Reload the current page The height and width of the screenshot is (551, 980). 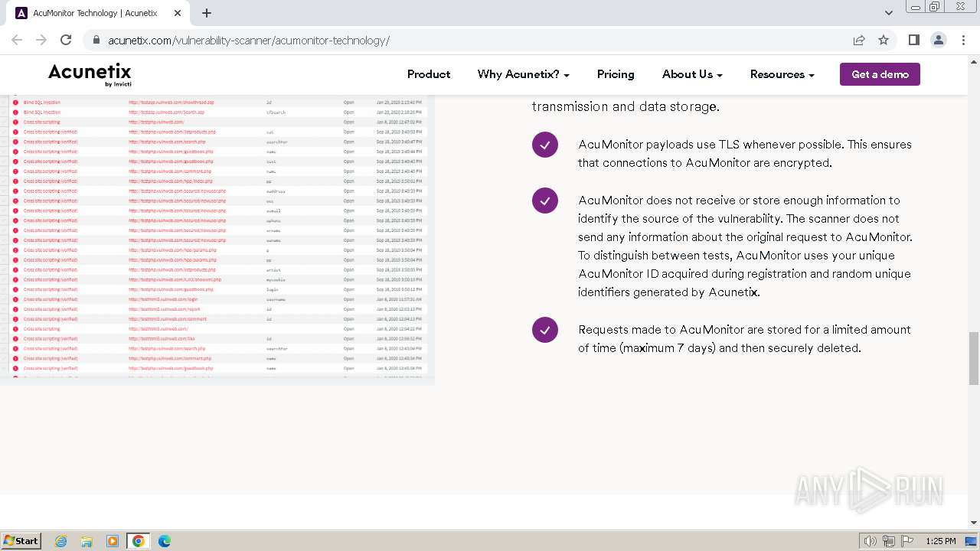pyautogui.click(x=66, y=40)
